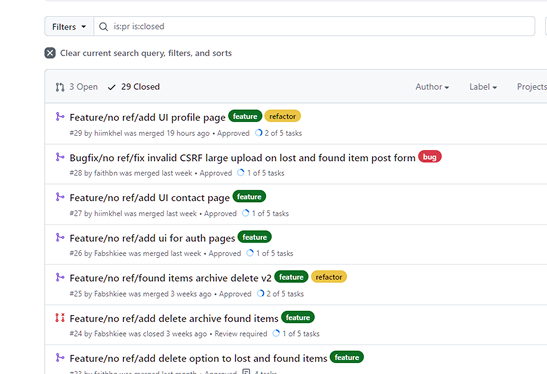
Task: Open the Filters dropdown
Action: pyautogui.click(x=69, y=27)
